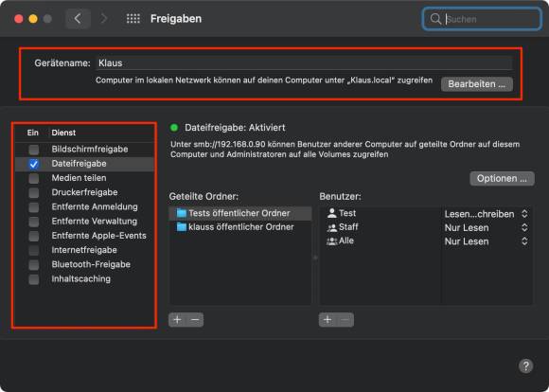Add a user with the plus button
Image resolution: width=549 pixels, height=392 pixels.
coord(328,320)
